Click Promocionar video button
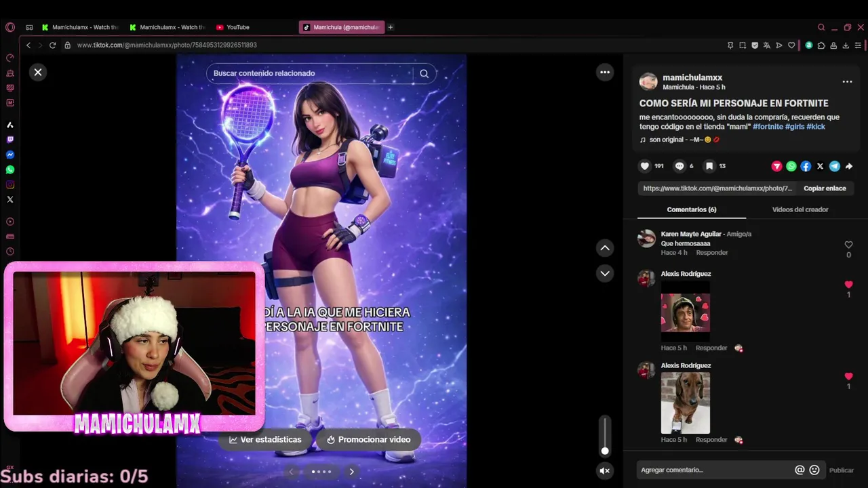Image resolution: width=868 pixels, height=488 pixels. tap(368, 440)
